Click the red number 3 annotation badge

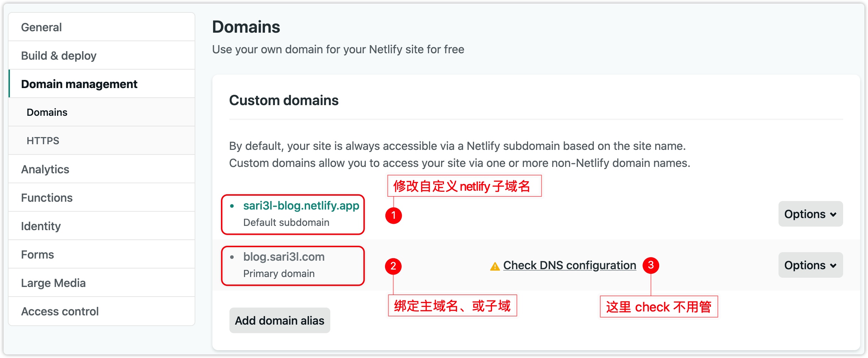[651, 265]
